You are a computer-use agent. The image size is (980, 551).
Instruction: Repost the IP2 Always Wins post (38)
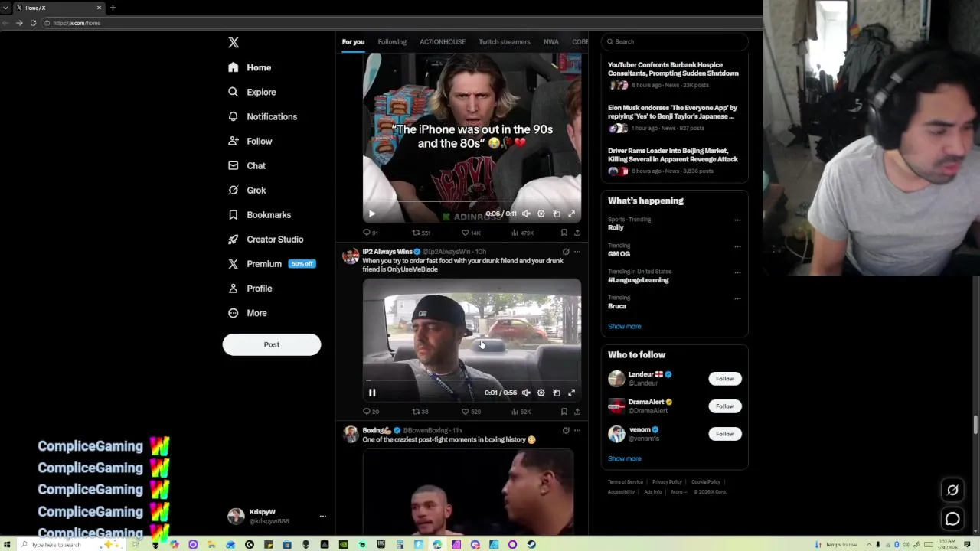click(x=420, y=412)
